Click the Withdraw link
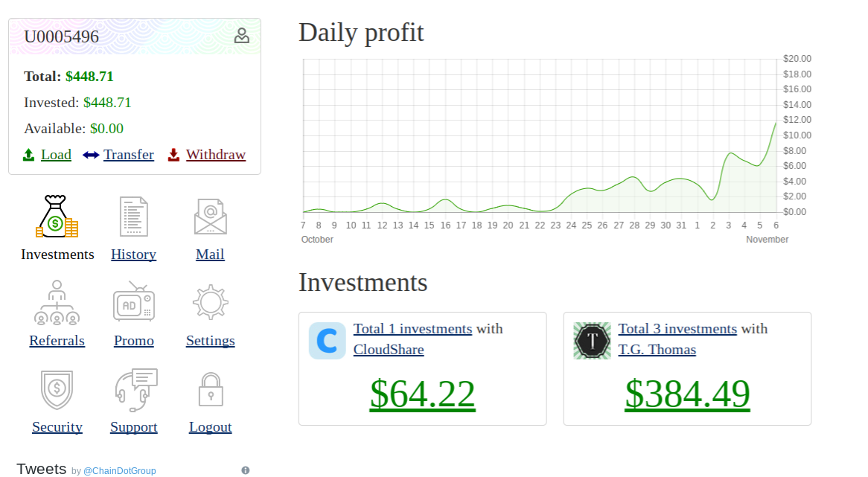 pyautogui.click(x=215, y=155)
